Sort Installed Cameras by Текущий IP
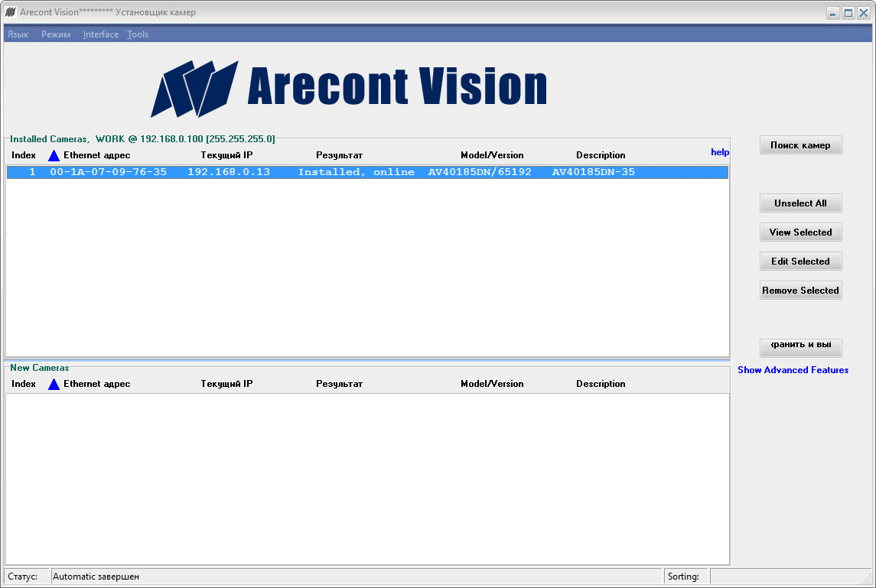This screenshot has height=588, width=876. pyautogui.click(x=226, y=155)
